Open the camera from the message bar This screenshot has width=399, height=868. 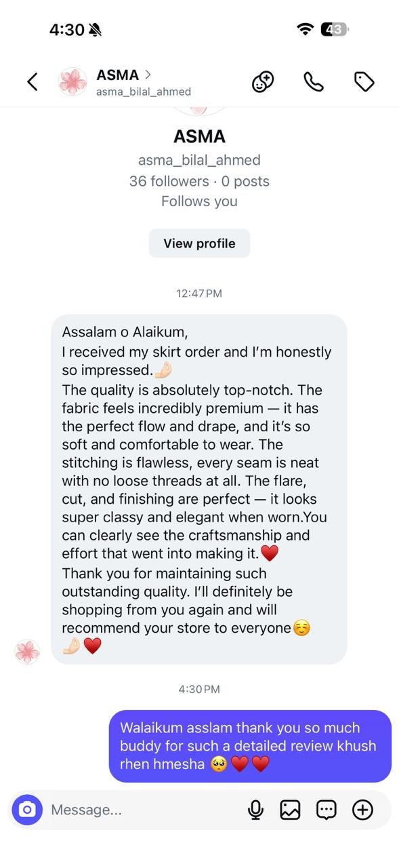pyautogui.click(x=27, y=810)
